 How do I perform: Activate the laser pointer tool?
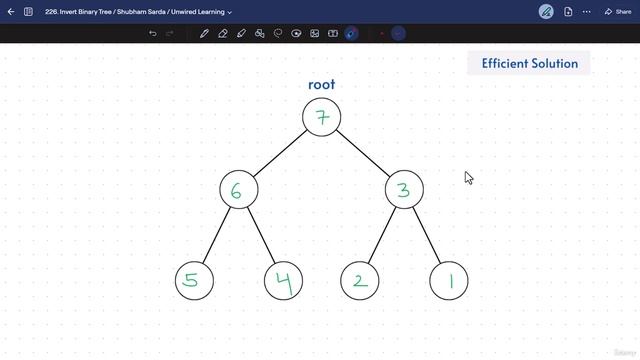click(351, 33)
